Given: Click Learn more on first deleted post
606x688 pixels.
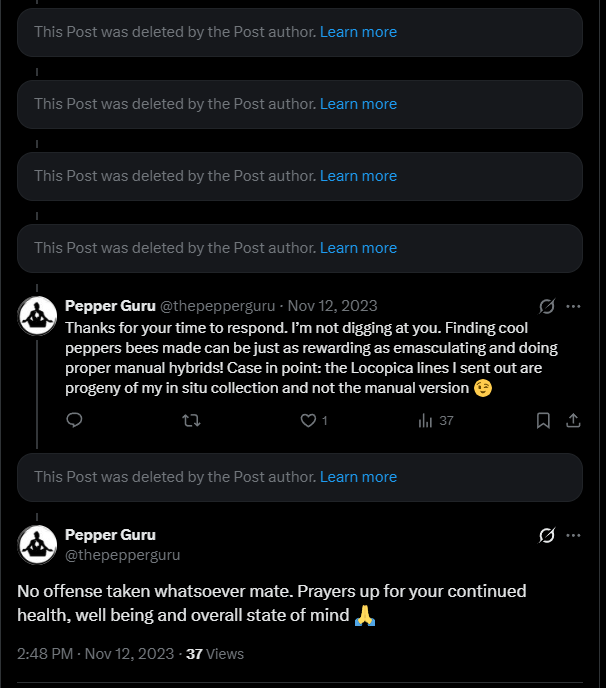Looking at the screenshot, I should point(358,32).
